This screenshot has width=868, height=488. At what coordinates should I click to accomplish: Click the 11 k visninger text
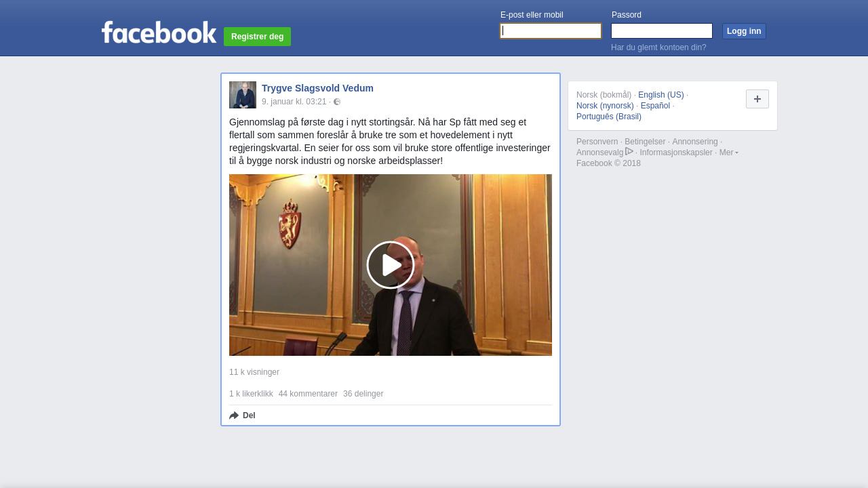(x=254, y=372)
